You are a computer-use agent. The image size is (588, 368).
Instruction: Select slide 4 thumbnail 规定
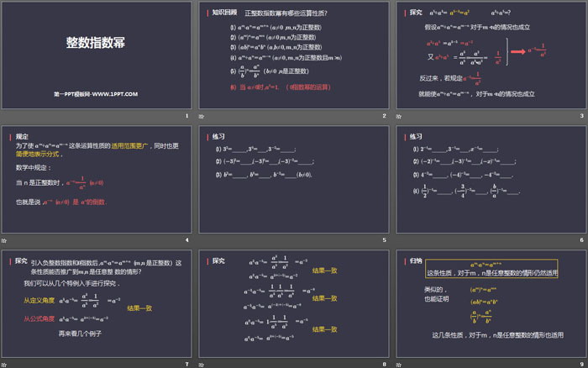(x=97, y=179)
